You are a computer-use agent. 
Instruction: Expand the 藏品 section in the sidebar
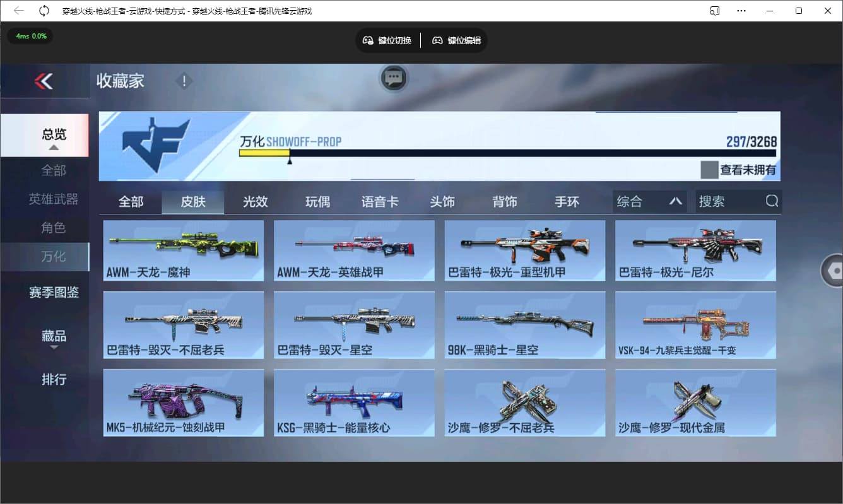(x=54, y=336)
